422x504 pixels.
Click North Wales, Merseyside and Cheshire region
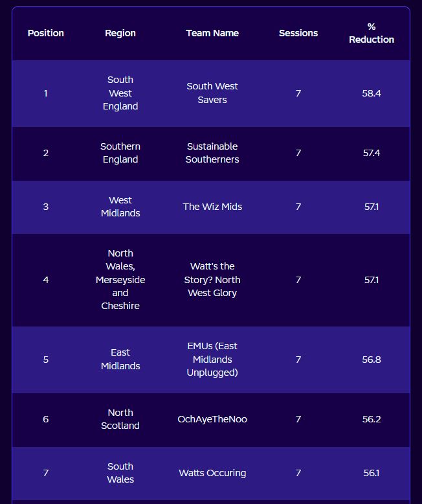[120, 280]
